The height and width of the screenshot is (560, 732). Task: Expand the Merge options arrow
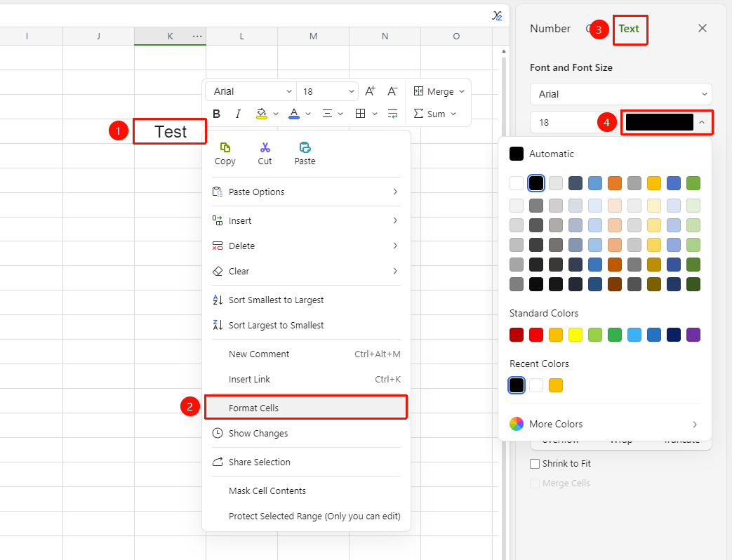[x=462, y=91]
